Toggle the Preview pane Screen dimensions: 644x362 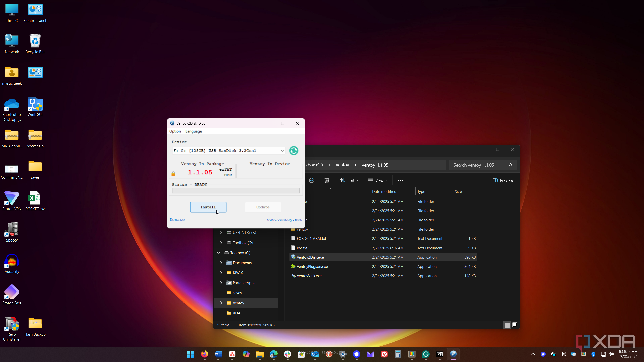503,180
